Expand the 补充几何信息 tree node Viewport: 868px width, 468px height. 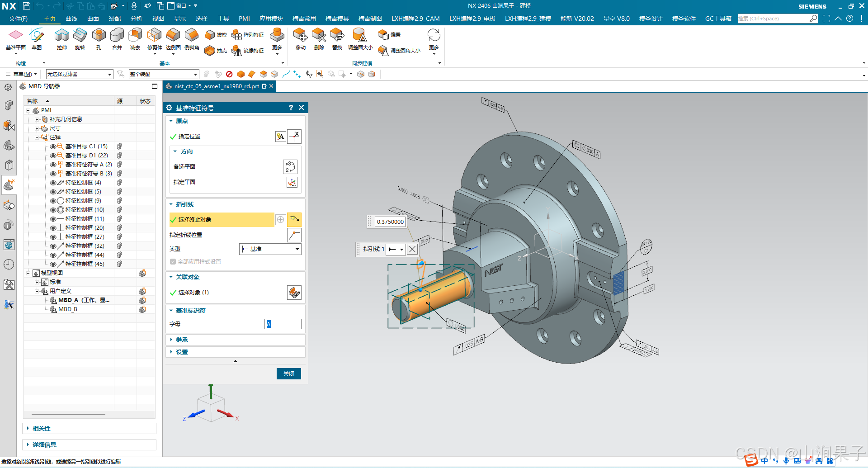pos(37,119)
